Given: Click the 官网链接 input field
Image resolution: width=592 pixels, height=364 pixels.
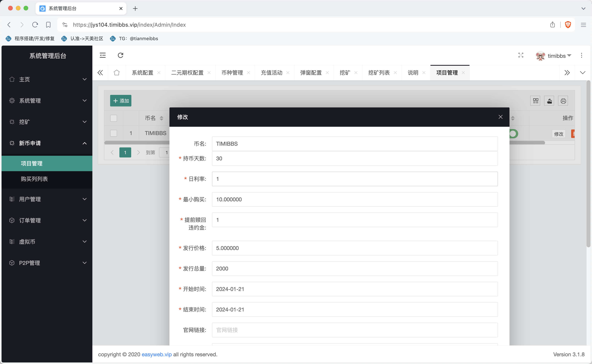Looking at the screenshot, I should (x=355, y=330).
